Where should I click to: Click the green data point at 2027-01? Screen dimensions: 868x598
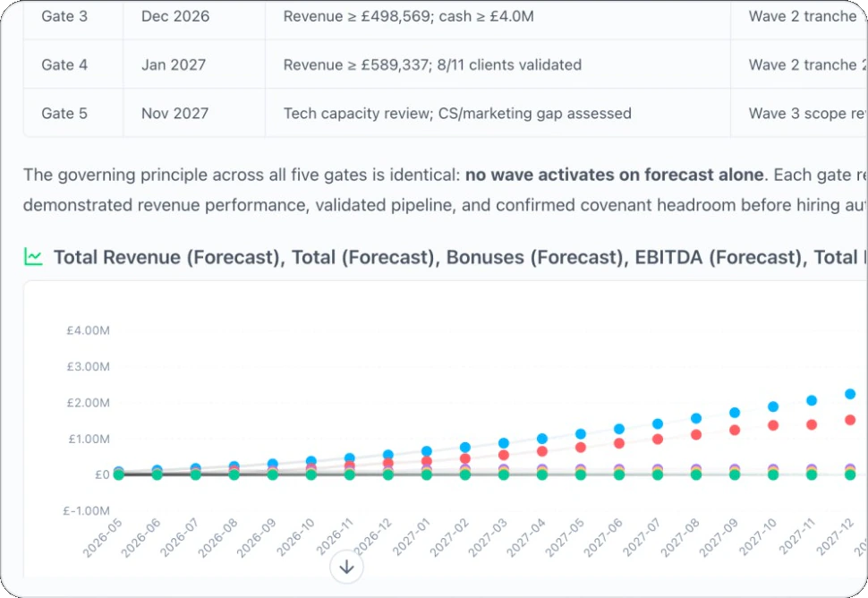point(426,474)
